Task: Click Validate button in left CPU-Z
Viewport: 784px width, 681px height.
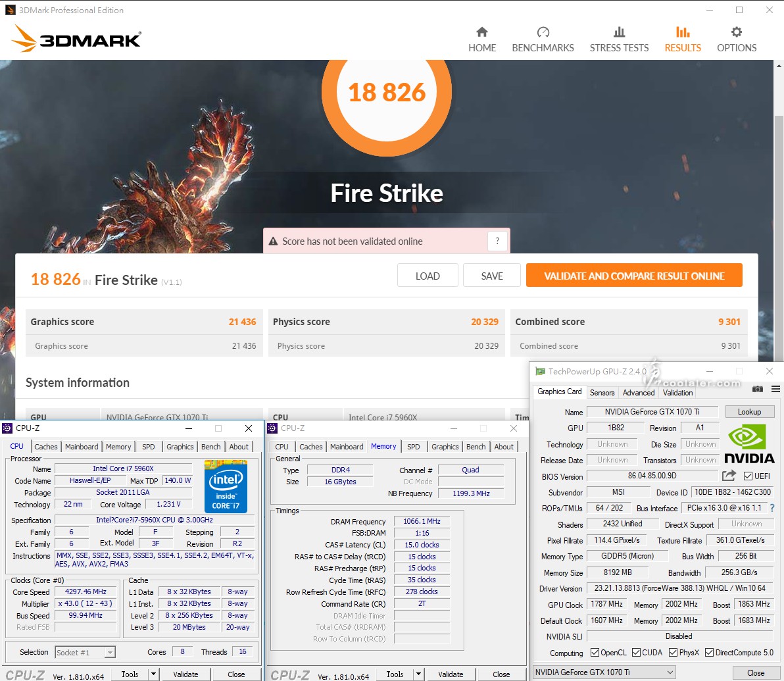Action: pos(185,674)
